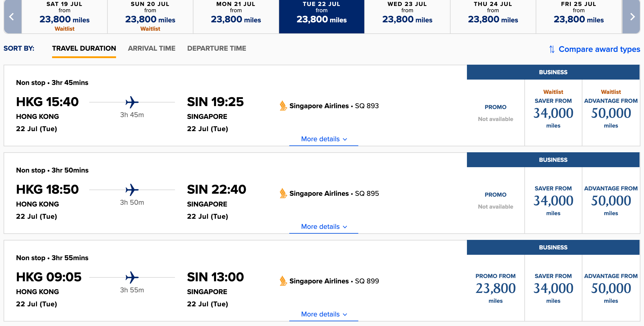Sort flights by Arrival Time
This screenshot has height=326, width=644.
pyautogui.click(x=151, y=48)
